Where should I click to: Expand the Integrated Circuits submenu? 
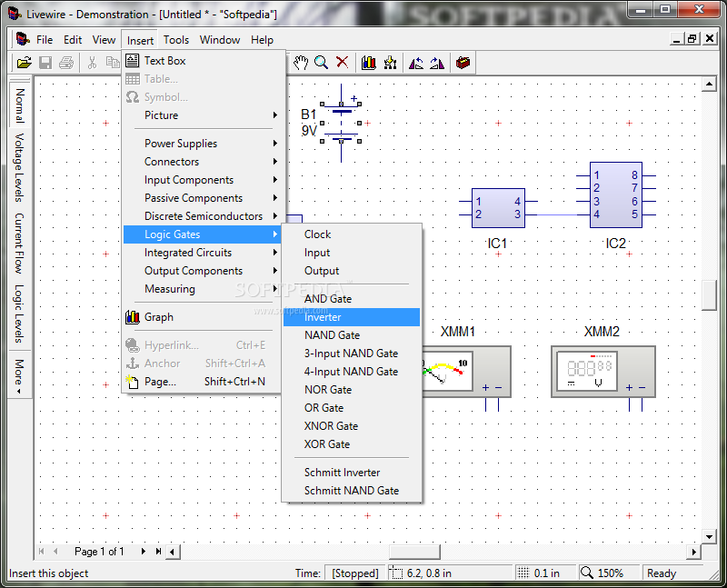[204, 253]
